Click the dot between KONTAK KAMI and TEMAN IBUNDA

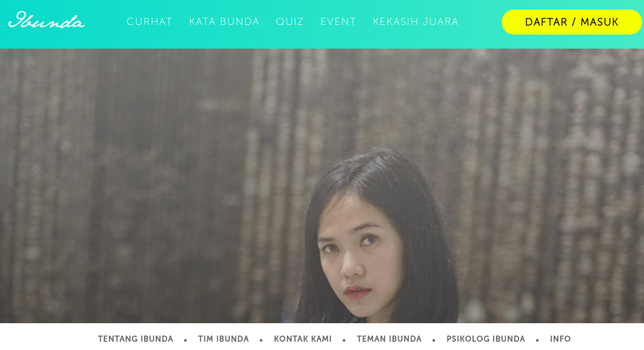pyautogui.click(x=344, y=340)
